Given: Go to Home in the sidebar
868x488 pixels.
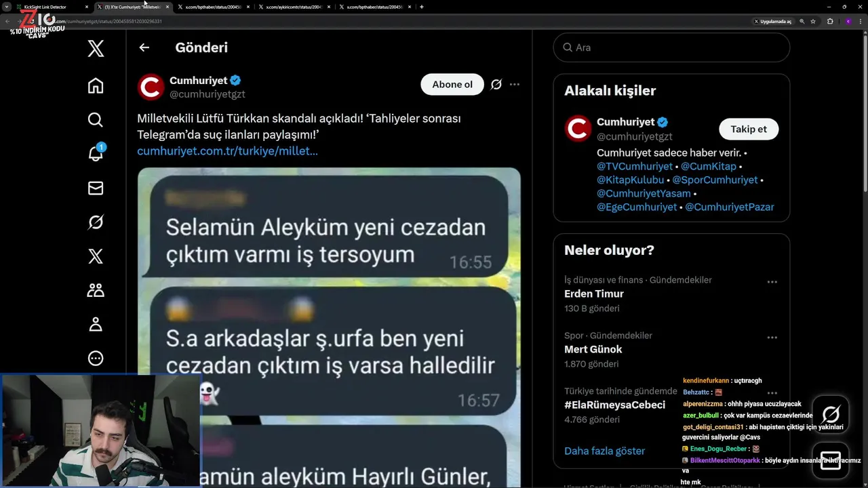Looking at the screenshot, I should (96, 85).
